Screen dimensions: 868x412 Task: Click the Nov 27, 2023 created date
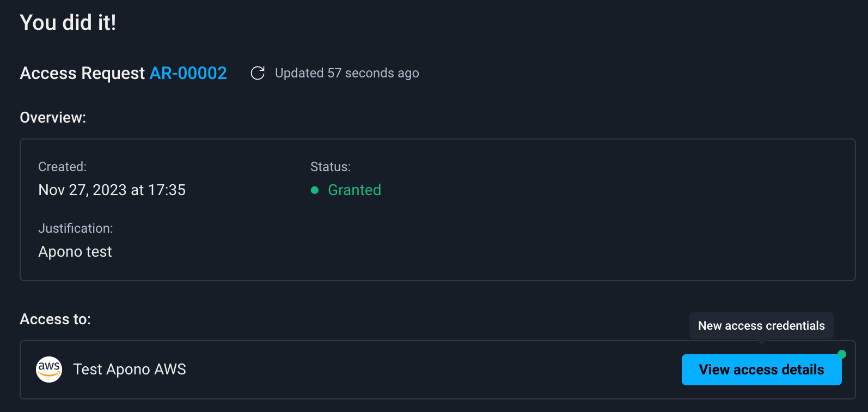[112, 190]
